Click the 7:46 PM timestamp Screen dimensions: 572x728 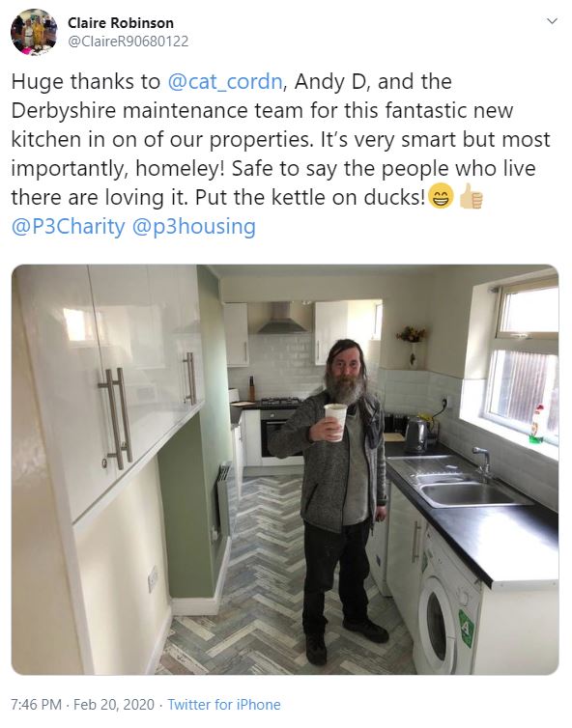tap(37, 704)
